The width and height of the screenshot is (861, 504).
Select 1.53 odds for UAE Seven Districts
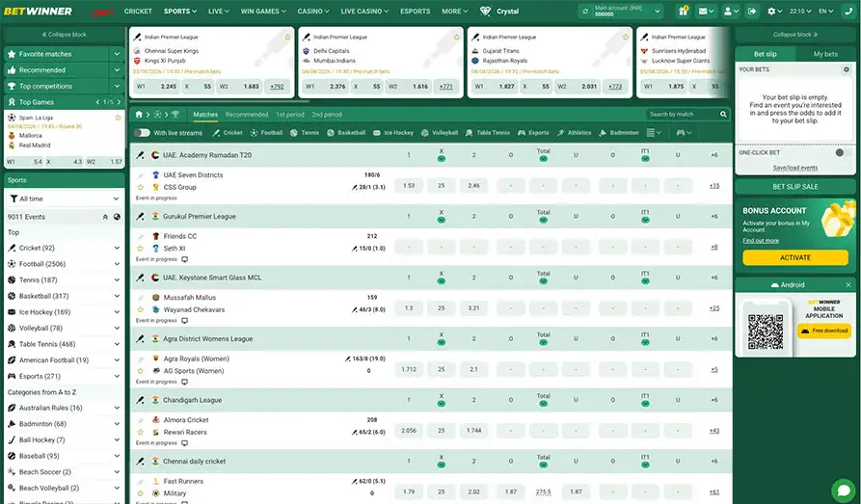coord(409,186)
